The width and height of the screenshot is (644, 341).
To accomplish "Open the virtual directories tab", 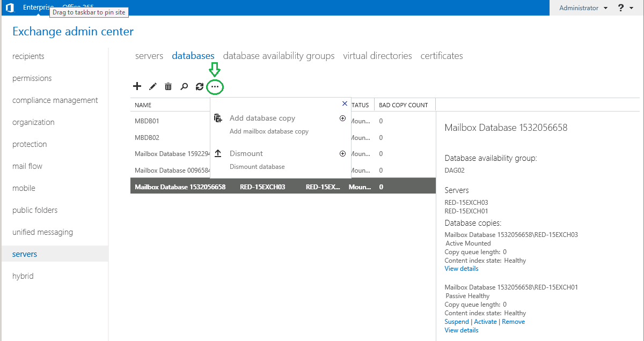I will coord(378,56).
